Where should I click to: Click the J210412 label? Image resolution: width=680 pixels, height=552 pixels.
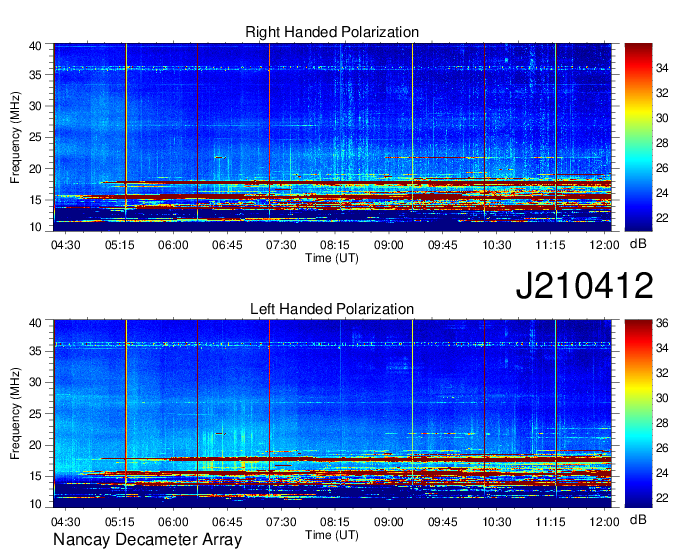(584, 285)
